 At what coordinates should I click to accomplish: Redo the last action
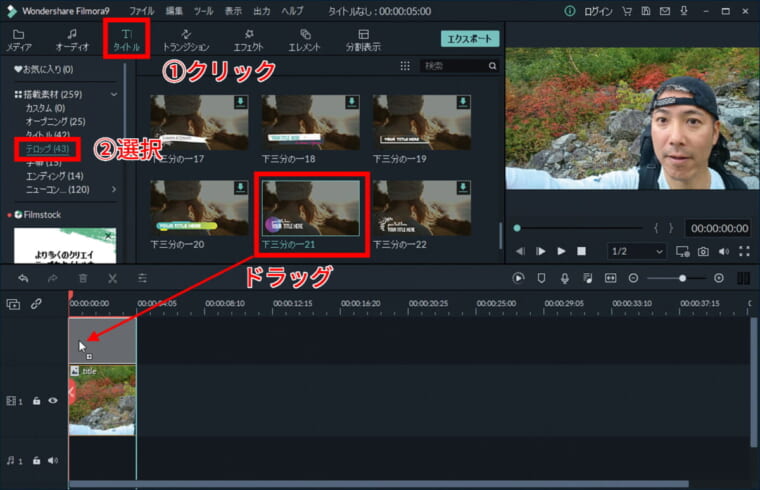point(52,278)
